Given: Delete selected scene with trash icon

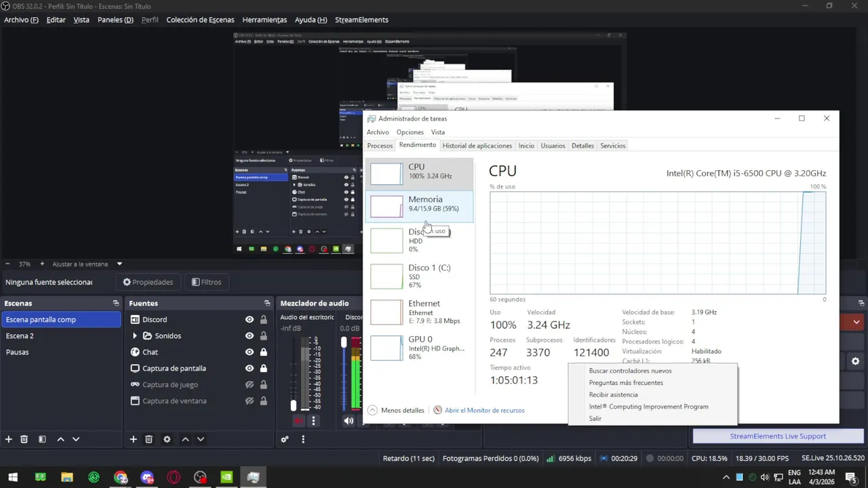Looking at the screenshot, I should [x=24, y=439].
